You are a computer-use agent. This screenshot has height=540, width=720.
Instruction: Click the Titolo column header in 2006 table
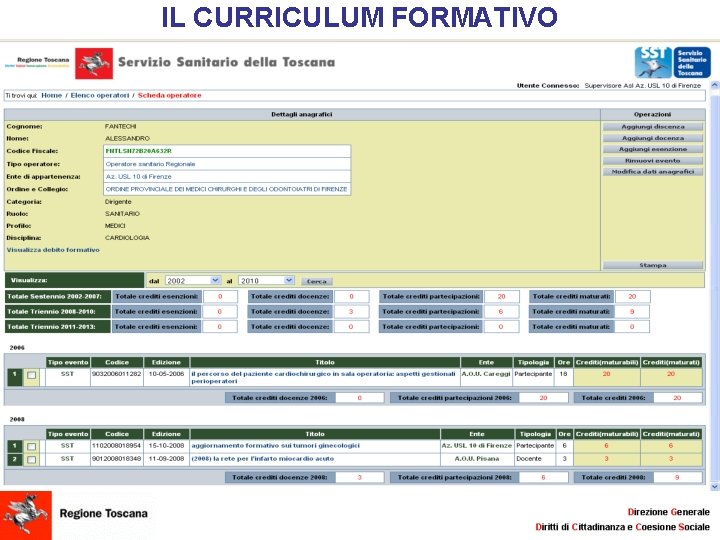tap(325, 362)
